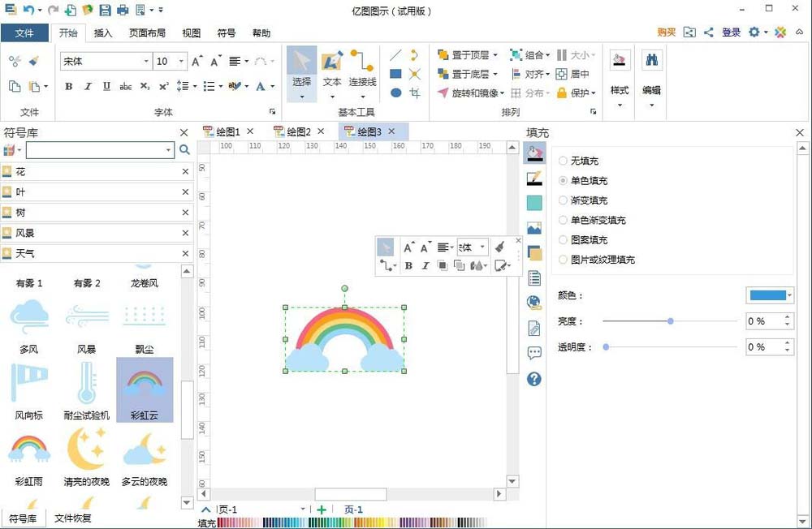812x529 pixels.
Task: Click the 购买 purchase button
Action: (x=665, y=32)
